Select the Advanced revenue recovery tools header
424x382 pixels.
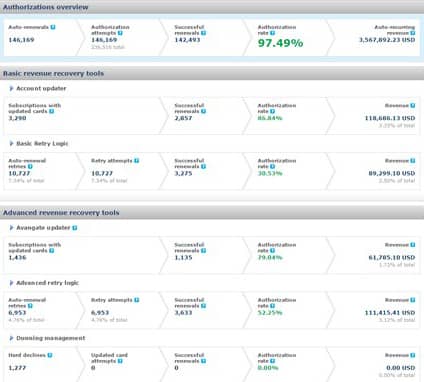[212, 213]
